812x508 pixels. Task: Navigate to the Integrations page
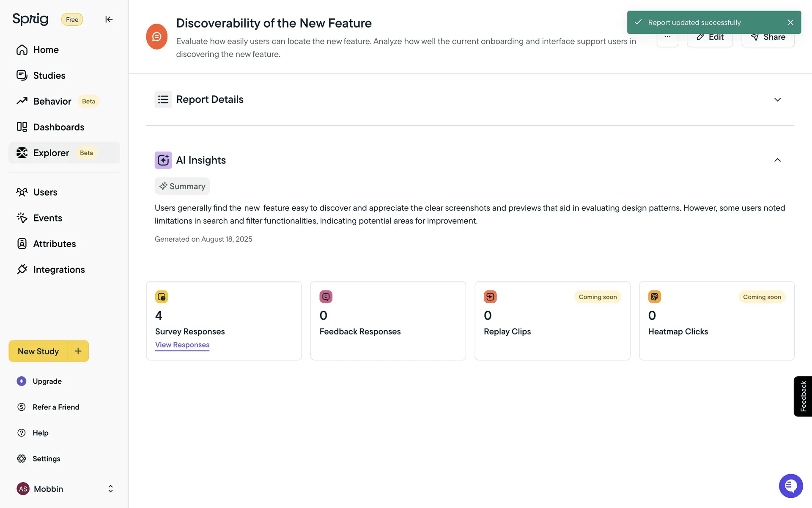[x=59, y=270]
